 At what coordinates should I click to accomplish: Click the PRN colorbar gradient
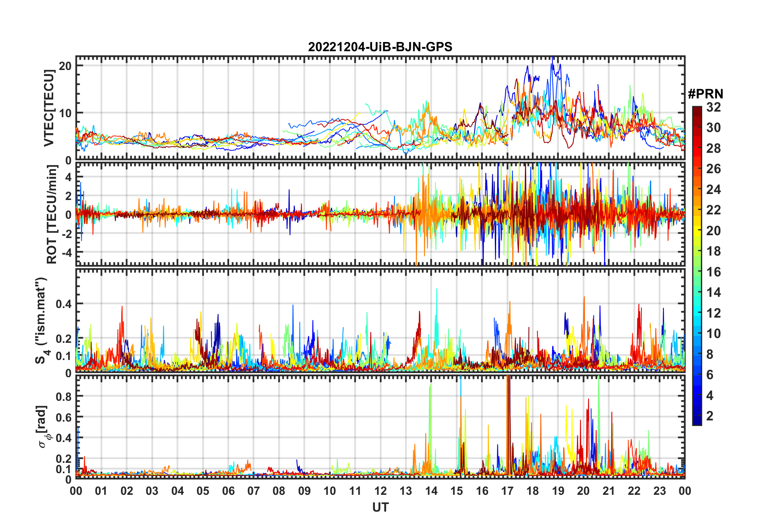[697, 266]
